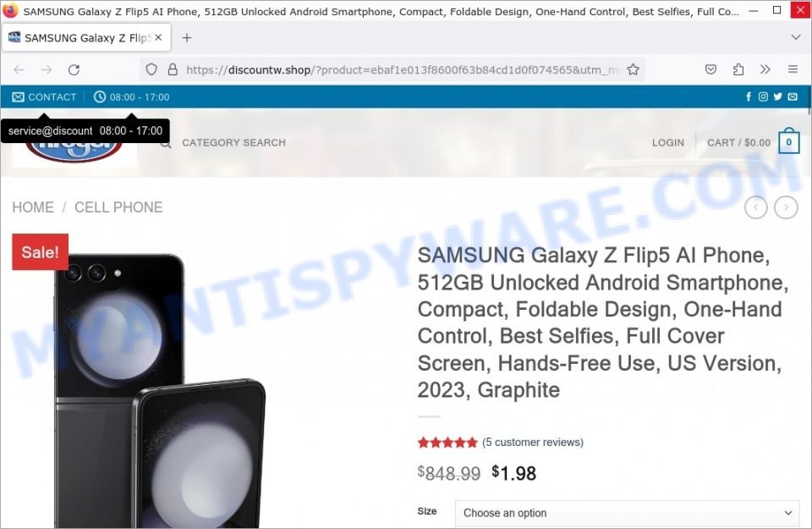The width and height of the screenshot is (812, 529).
Task: Open the 5 customer reviews link
Action: pyautogui.click(x=533, y=443)
